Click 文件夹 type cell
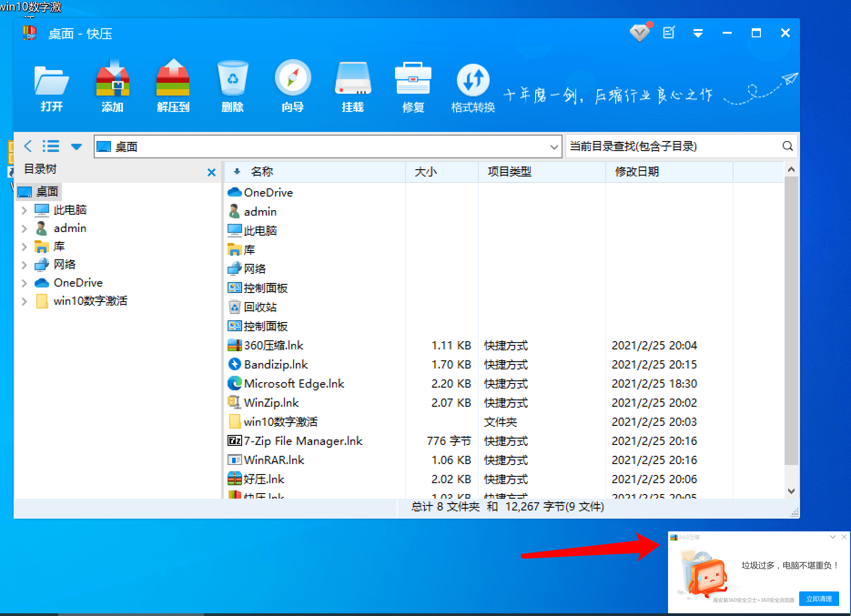The image size is (851, 616). 500,422
